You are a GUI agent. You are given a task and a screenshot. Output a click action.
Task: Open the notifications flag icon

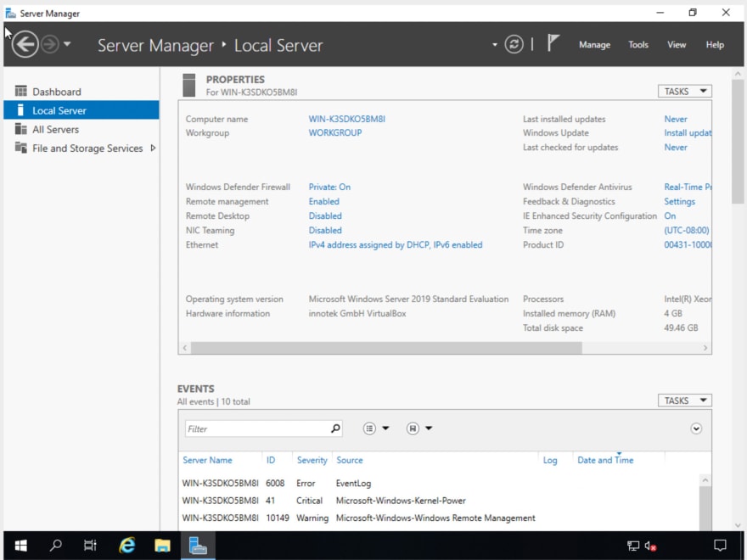tap(553, 43)
